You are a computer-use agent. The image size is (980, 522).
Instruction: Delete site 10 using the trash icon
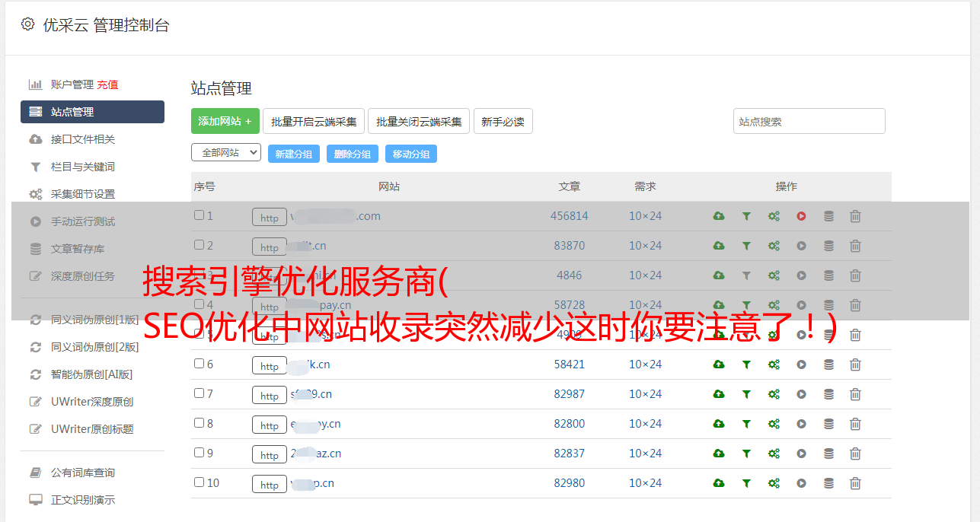[x=855, y=483]
